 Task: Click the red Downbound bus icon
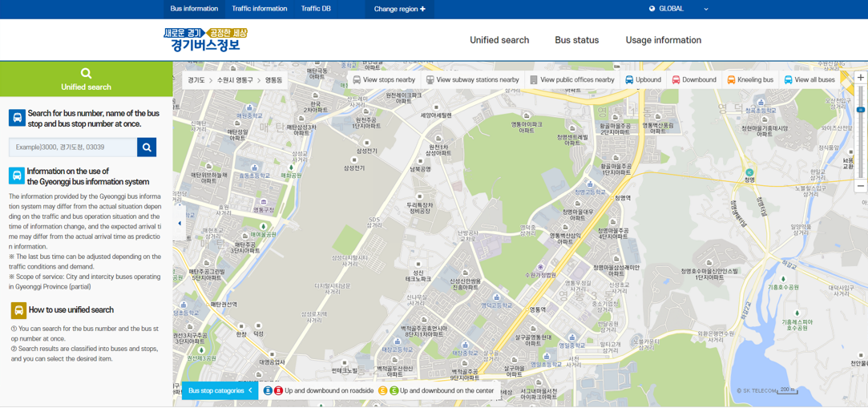tap(676, 80)
